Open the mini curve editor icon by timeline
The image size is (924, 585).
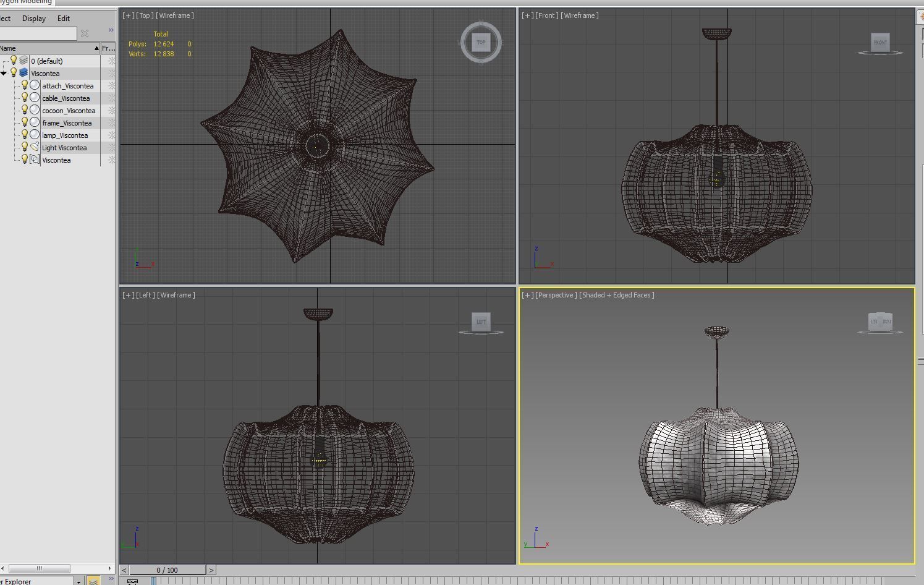tap(132, 581)
